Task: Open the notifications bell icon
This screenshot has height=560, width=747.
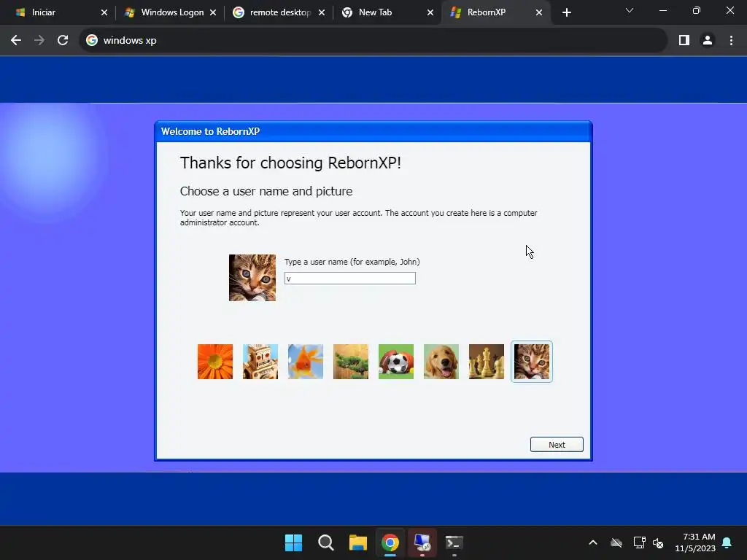Action: (x=727, y=542)
